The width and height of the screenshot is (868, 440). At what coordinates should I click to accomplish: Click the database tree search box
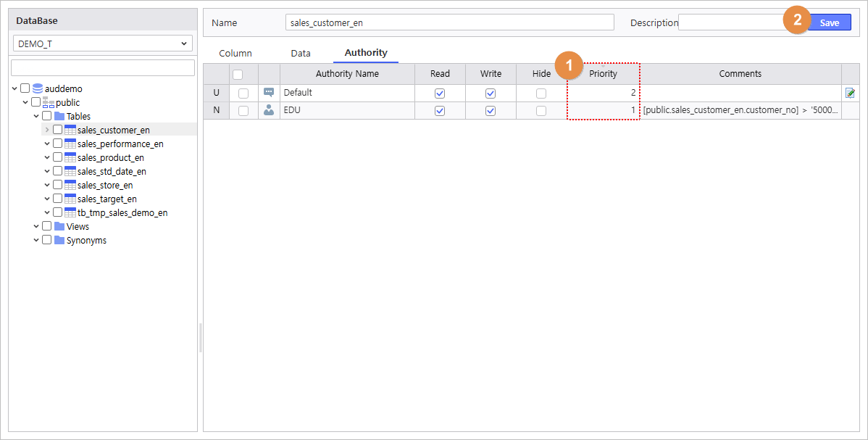(103, 67)
